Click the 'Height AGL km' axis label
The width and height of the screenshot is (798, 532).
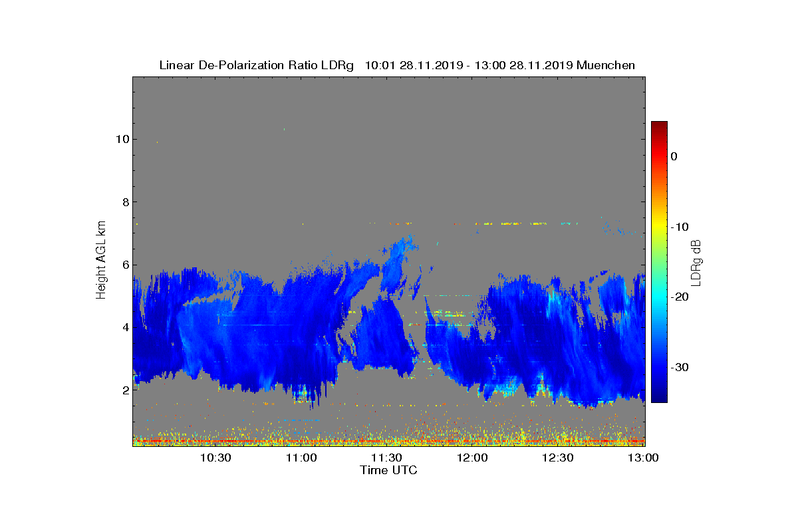pyautogui.click(x=101, y=261)
